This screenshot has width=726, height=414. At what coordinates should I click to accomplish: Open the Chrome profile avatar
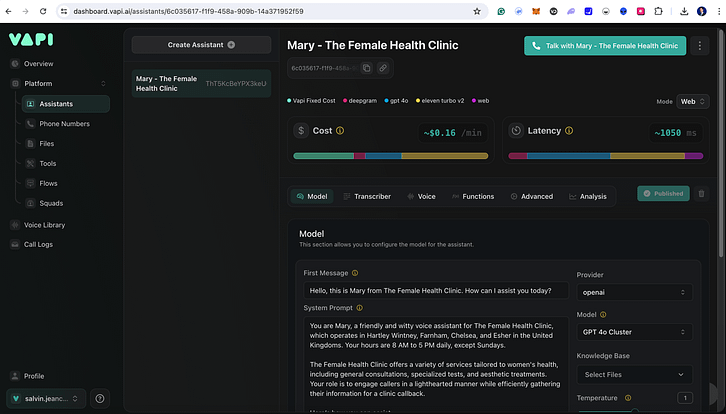coord(701,12)
